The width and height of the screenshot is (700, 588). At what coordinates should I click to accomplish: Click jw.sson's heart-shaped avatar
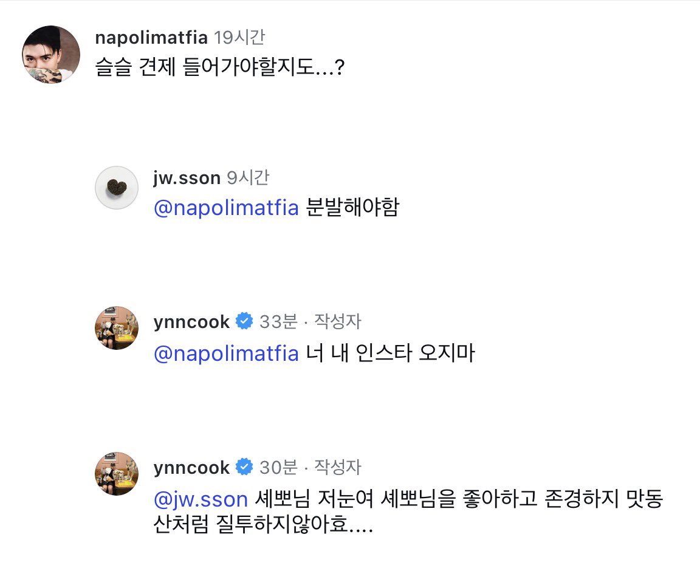pyautogui.click(x=117, y=188)
